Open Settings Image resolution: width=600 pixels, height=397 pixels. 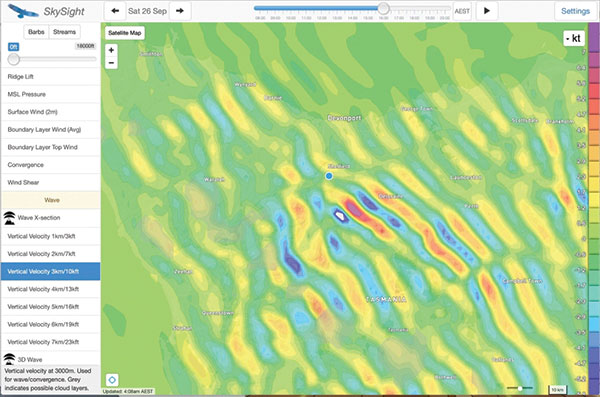575,11
